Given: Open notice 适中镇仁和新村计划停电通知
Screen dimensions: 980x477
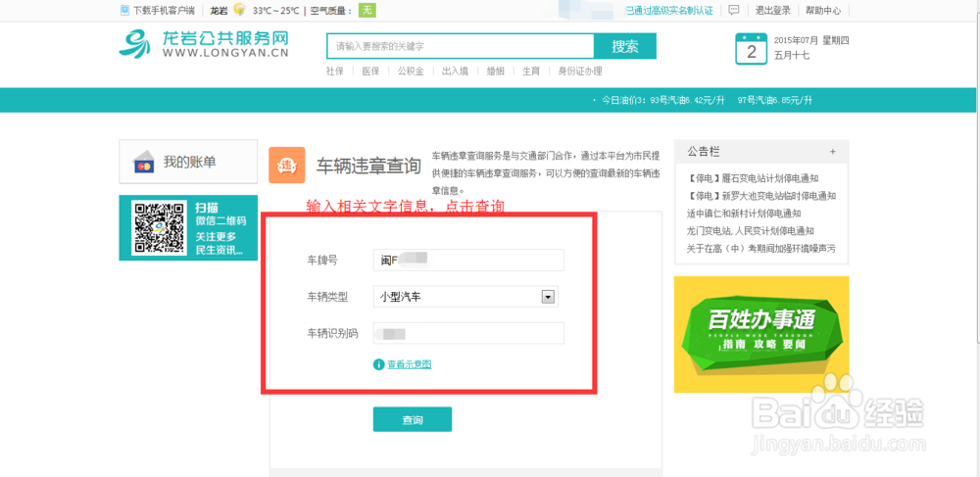Looking at the screenshot, I should point(744,213).
